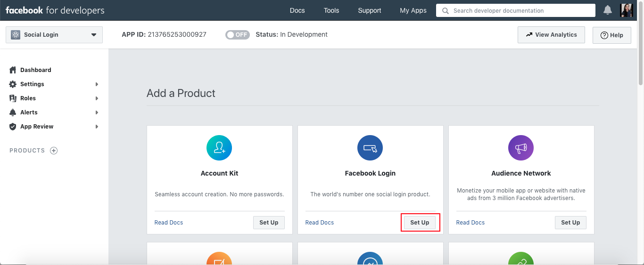Image resolution: width=644 pixels, height=265 pixels.
Task: Click the Facebook Login card title
Action: tap(370, 173)
